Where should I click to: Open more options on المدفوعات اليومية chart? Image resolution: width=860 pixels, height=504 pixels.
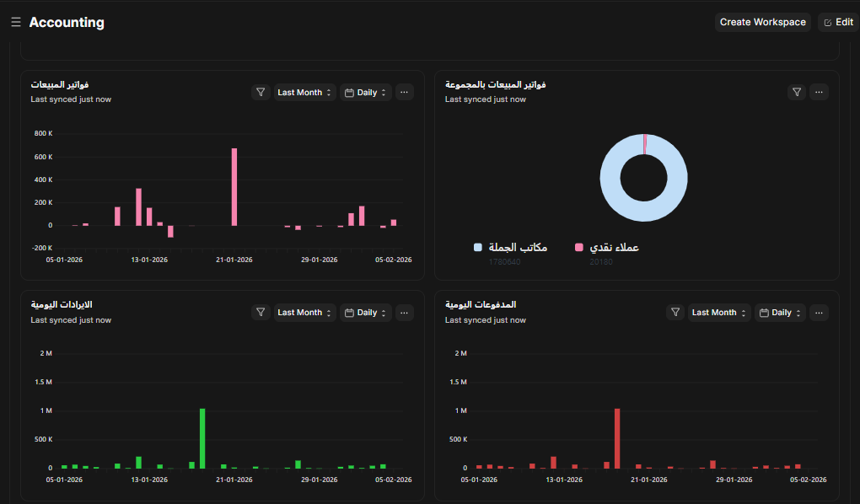click(x=819, y=313)
